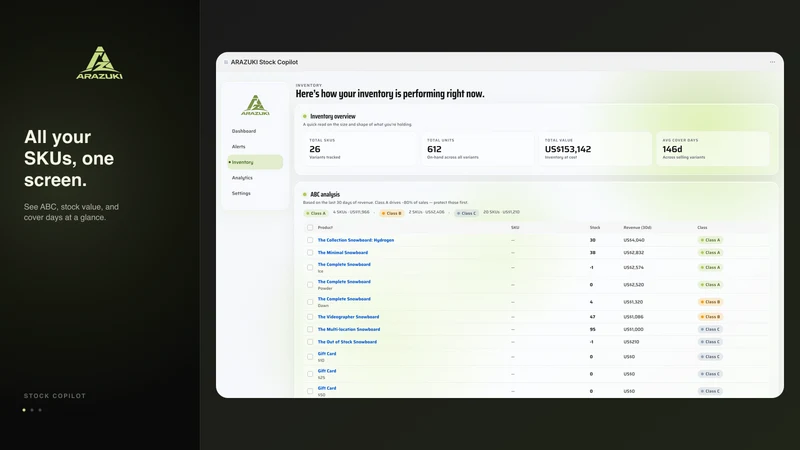800x450 pixels.
Task: Click Class C badge on Out of Stock Snowboard row
Action: point(710,342)
